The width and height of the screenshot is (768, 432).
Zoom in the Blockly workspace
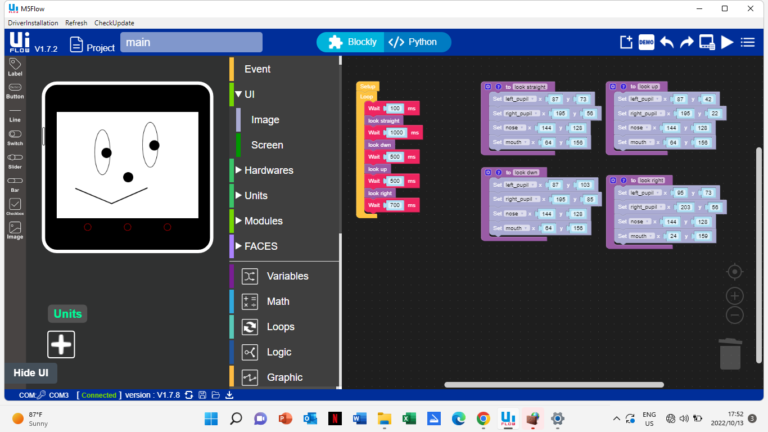pyautogui.click(x=735, y=296)
